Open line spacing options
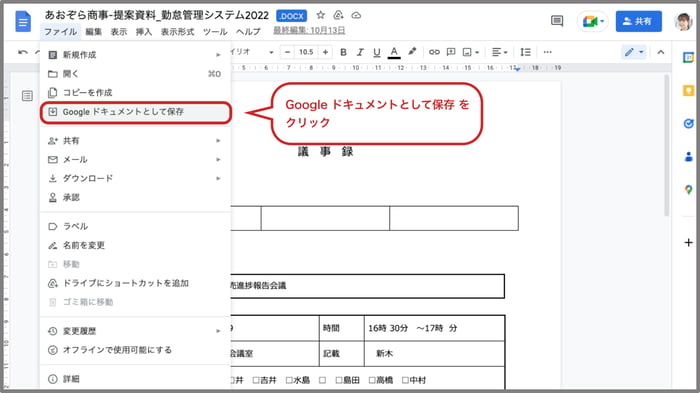700x393 pixels. (x=525, y=52)
